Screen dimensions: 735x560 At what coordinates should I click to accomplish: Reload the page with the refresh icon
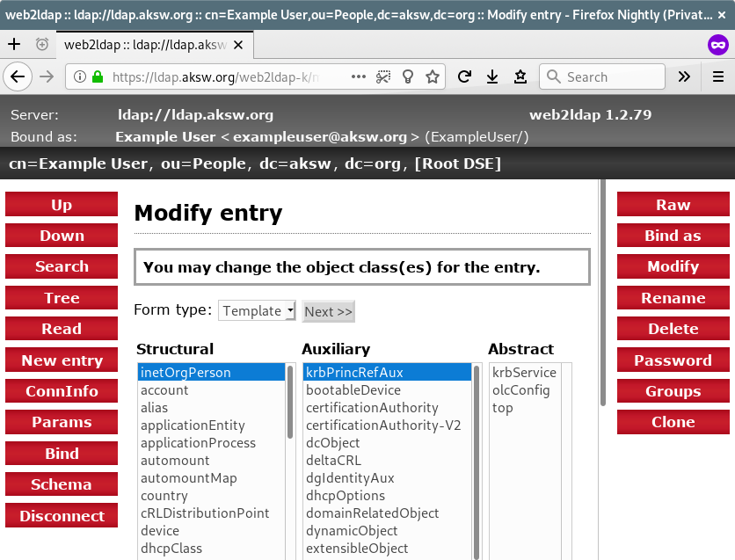click(x=464, y=76)
